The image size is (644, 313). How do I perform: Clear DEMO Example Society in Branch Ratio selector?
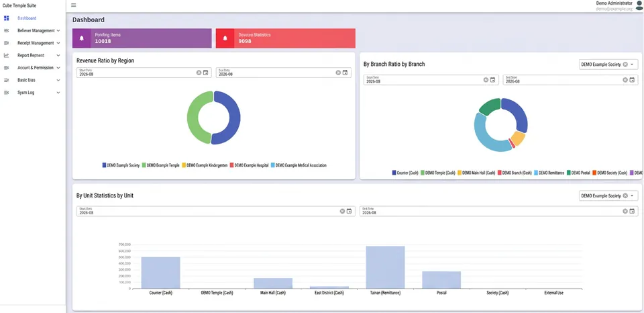tap(625, 64)
